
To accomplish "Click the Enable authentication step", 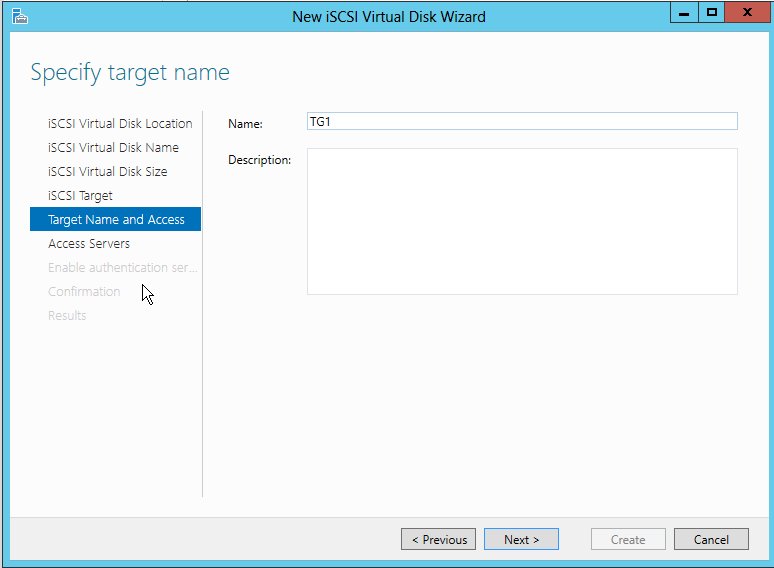I will coord(122,268).
